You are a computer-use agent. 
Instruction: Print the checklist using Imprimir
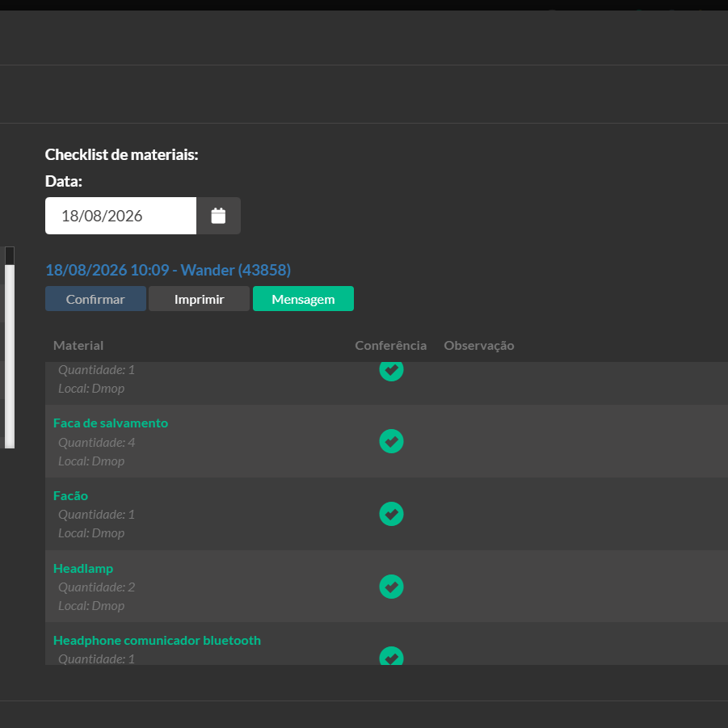click(200, 298)
